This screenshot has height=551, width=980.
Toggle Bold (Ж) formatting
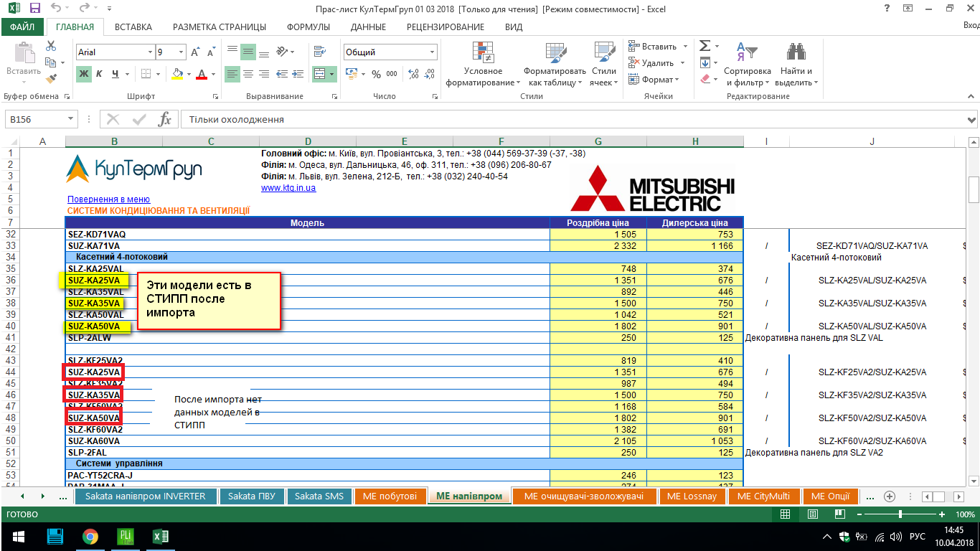[84, 74]
